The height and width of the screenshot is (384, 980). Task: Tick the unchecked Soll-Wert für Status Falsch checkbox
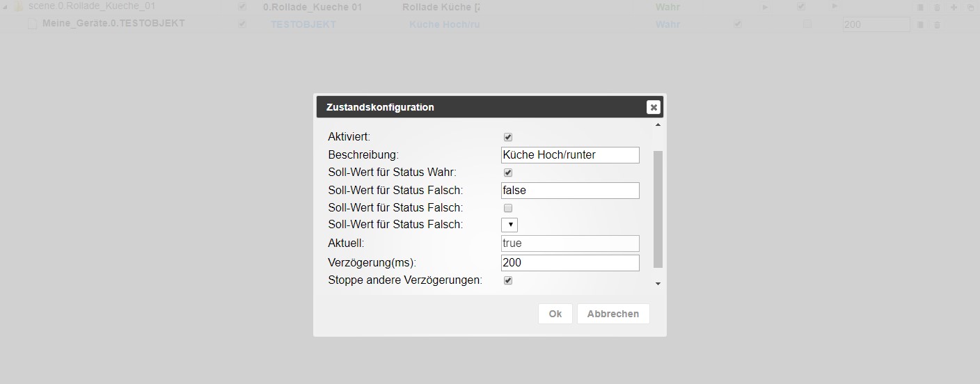click(x=508, y=208)
